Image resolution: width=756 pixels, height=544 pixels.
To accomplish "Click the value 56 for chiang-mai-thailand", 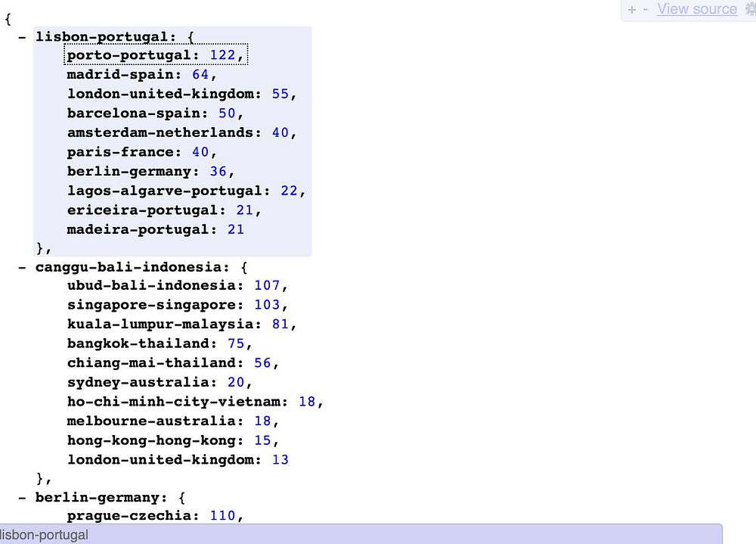I will point(262,363).
